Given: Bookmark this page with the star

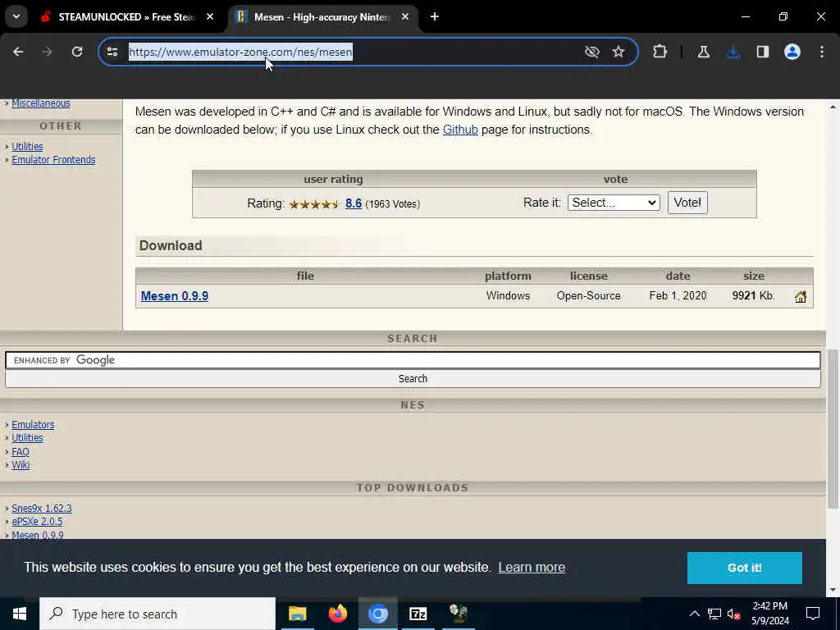Looking at the screenshot, I should pos(619,52).
